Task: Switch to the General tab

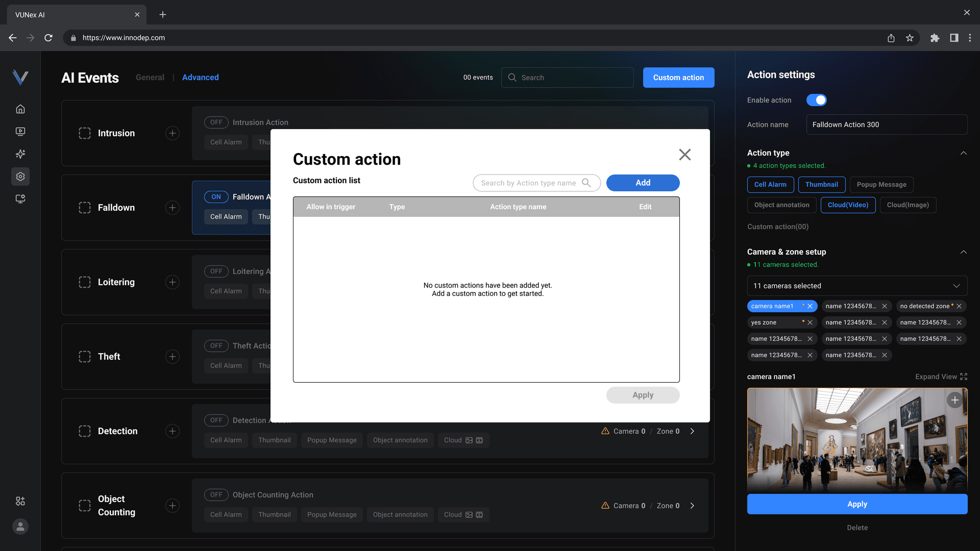Action: (150, 78)
